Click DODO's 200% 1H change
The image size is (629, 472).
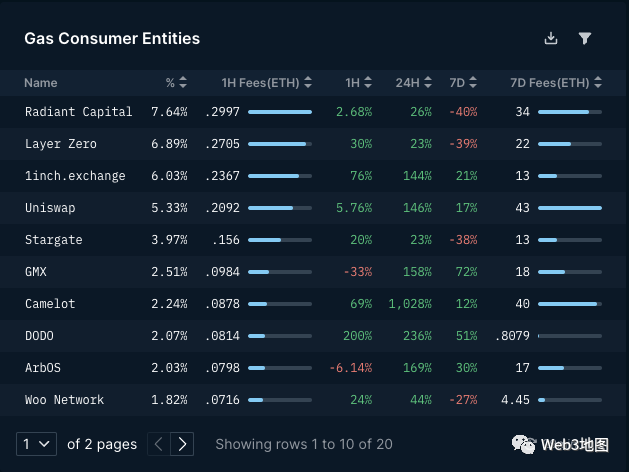pos(357,336)
